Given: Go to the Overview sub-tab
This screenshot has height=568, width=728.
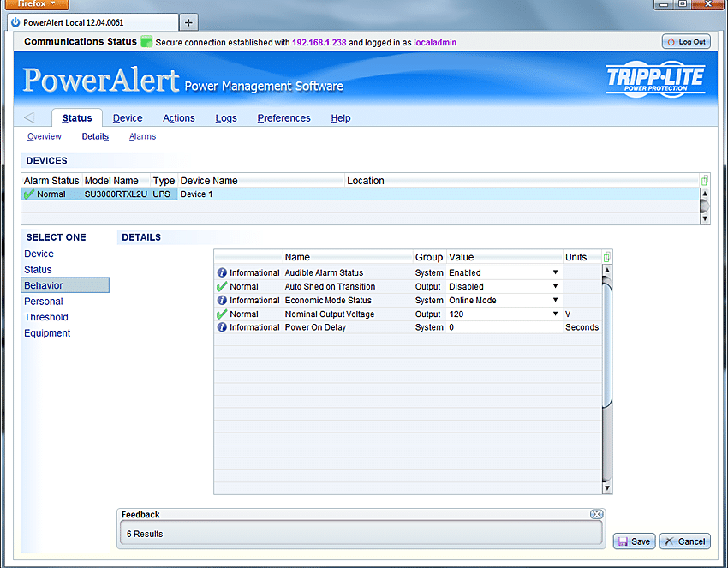Looking at the screenshot, I should pyautogui.click(x=44, y=136).
